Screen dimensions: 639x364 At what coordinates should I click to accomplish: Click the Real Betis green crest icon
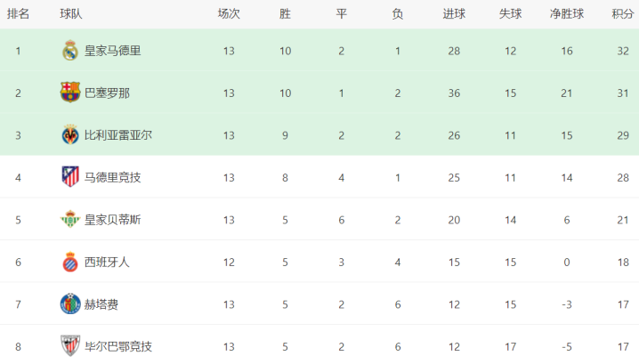coord(70,220)
